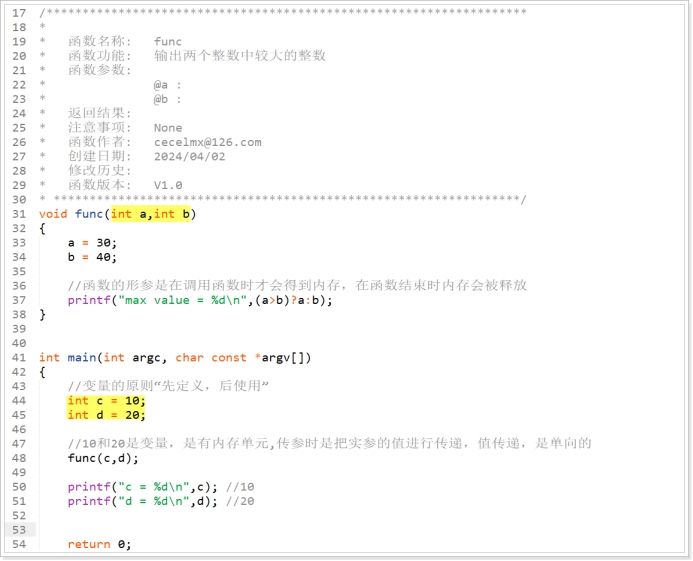Click the version text V1.0
This screenshot has width=693, height=561.
(x=168, y=185)
